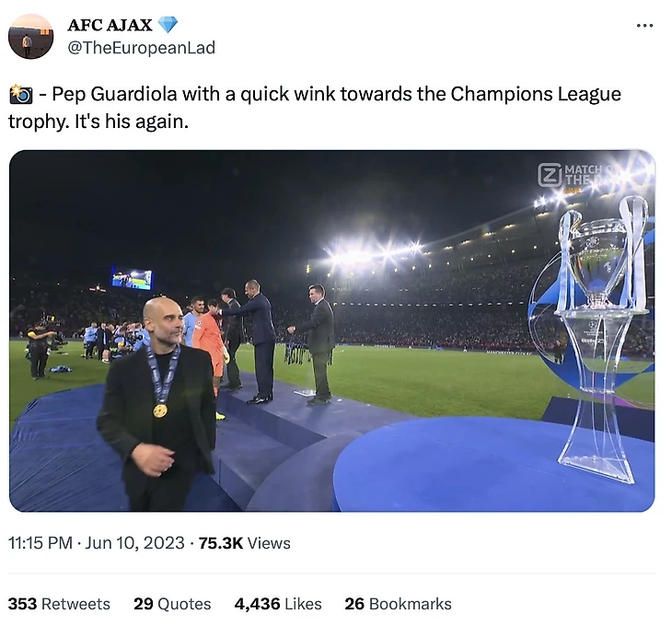Screen dimensions: 672x626
Task: Click the 11:15 PM Jun 10, 2023 timestamp
Action: 97,543
